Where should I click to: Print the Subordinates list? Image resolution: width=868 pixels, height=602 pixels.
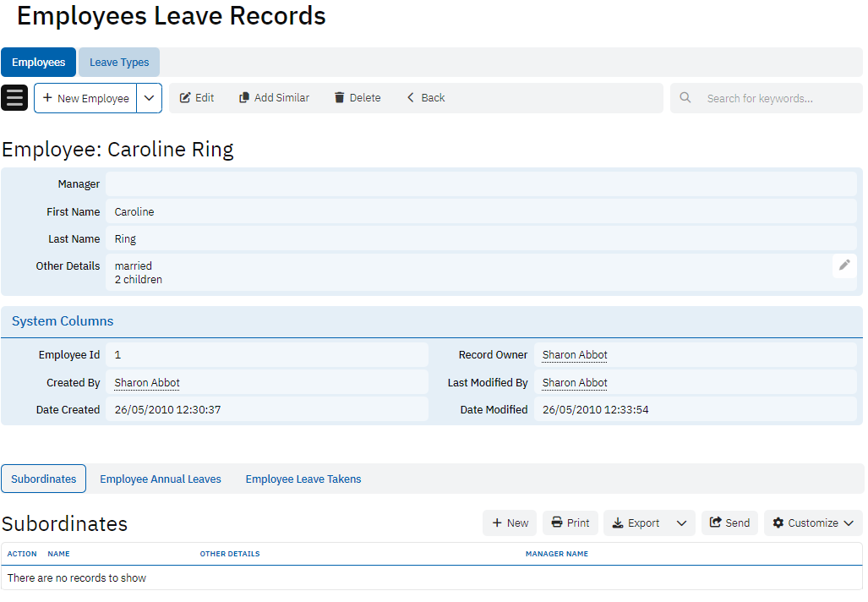click(570, 523)
